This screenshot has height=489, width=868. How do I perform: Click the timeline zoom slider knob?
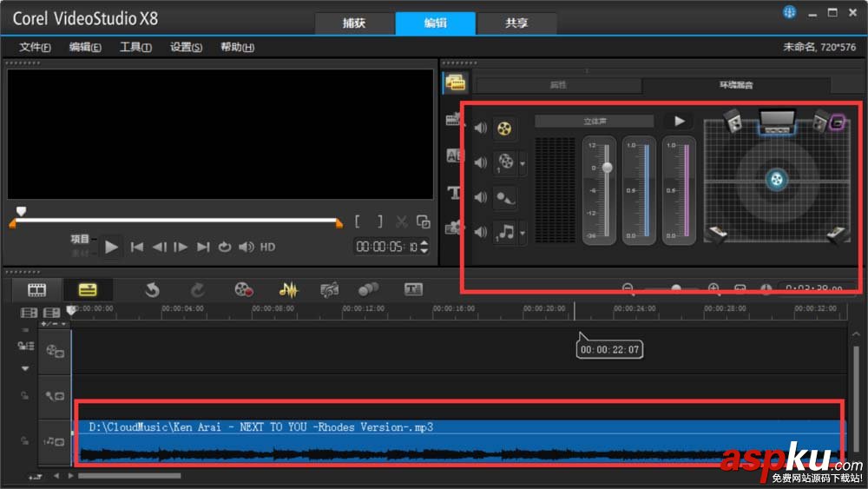[x=676, y=288]
